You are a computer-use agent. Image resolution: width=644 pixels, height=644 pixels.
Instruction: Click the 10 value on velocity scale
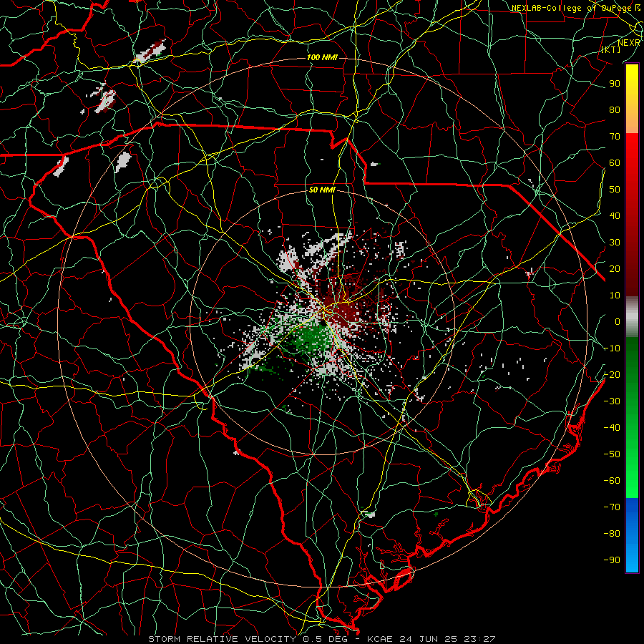click(615, 296)
